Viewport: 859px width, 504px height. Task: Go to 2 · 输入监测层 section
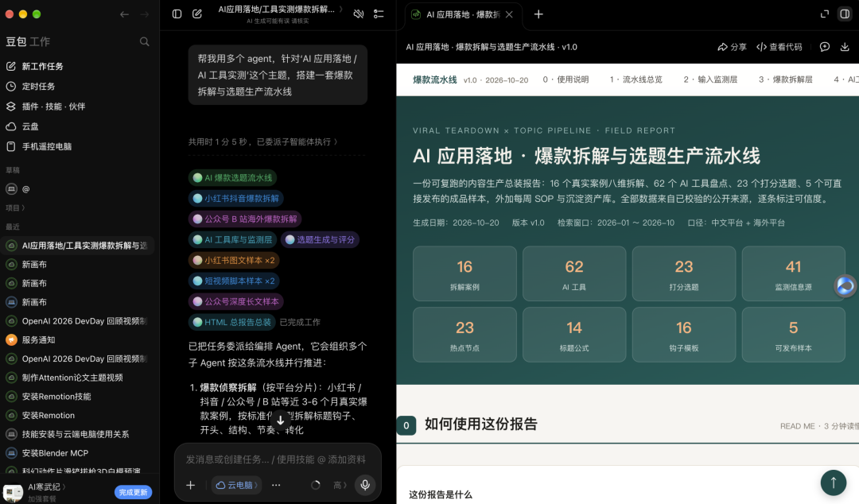tap(710, 79)
